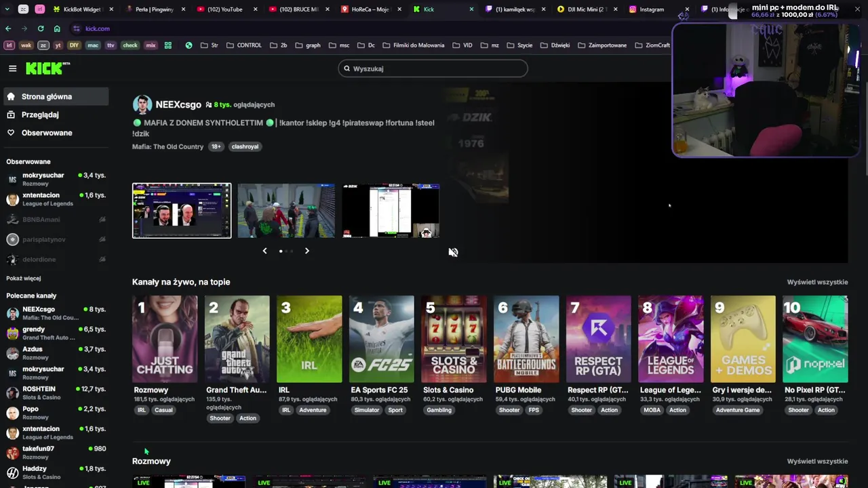Open Haddzy's avatar in the sidebar

[12, 472]
